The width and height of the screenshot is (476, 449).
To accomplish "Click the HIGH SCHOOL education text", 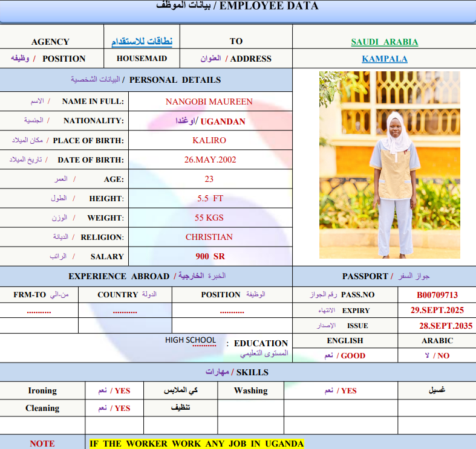I will (191, 340).
